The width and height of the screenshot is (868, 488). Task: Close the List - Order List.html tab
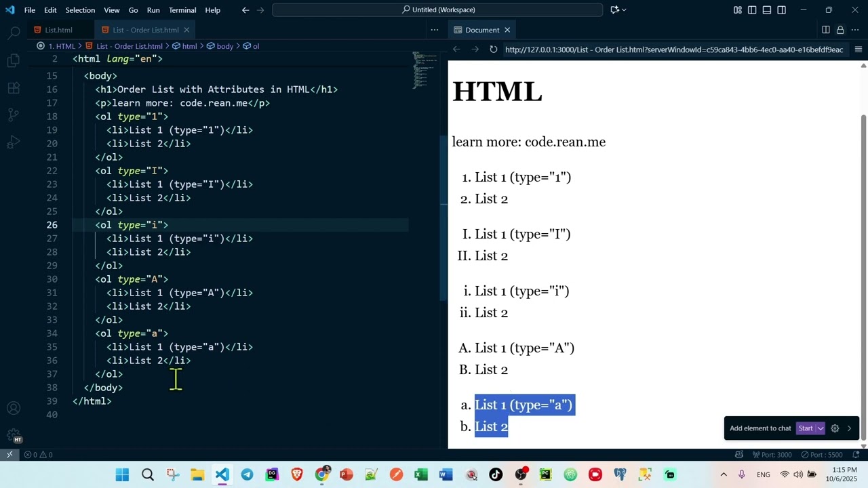[186, 30]
